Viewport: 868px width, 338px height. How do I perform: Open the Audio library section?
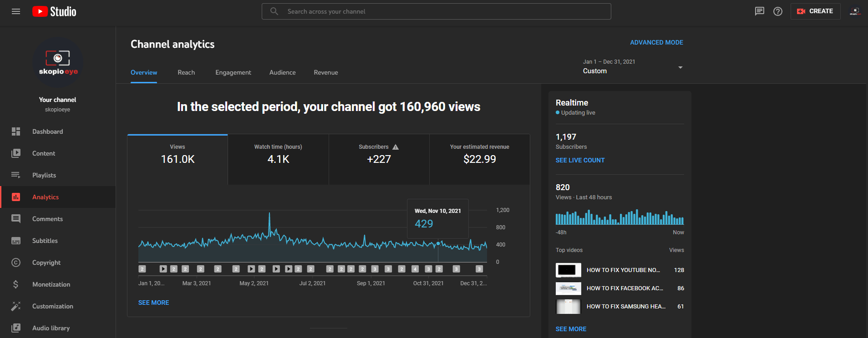click(51, 328)
